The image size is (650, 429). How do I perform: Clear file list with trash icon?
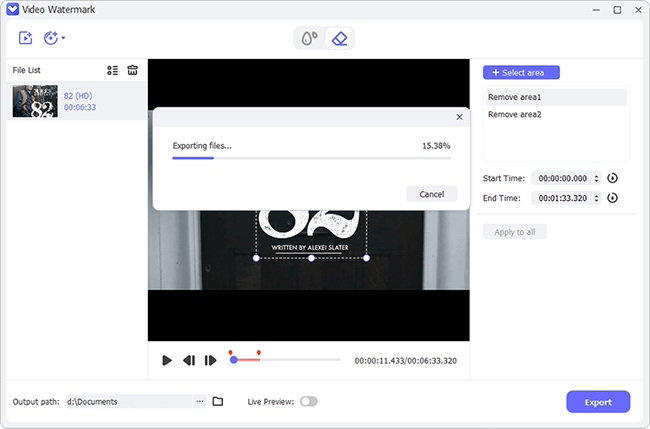point(133,70)
